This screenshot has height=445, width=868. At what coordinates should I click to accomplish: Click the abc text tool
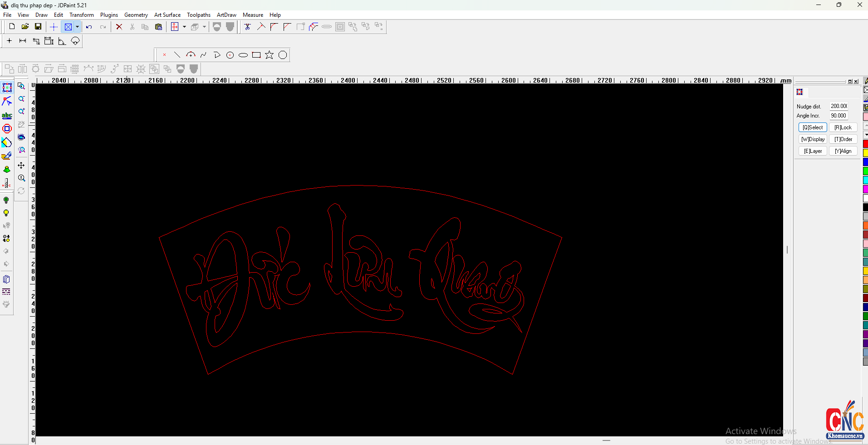pos(7,115)
